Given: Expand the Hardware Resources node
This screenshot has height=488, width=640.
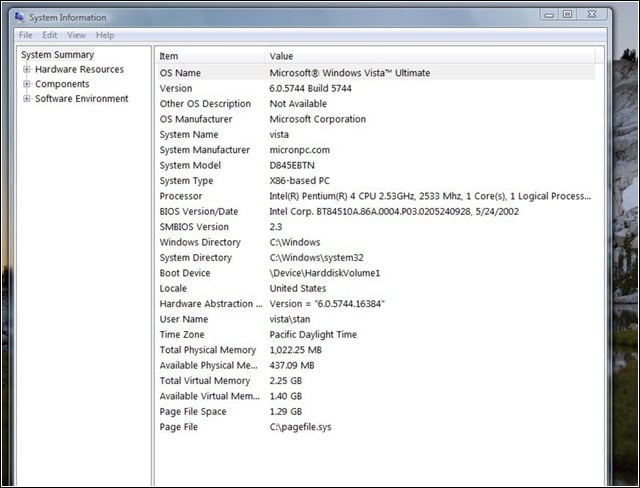Looking at the screenshot, I should (27, 69).
